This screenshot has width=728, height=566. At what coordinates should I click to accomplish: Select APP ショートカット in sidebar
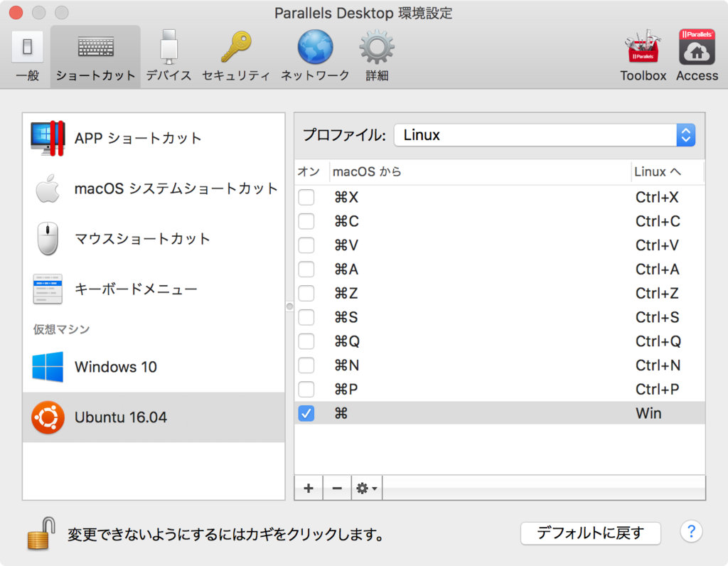point(154,139)
